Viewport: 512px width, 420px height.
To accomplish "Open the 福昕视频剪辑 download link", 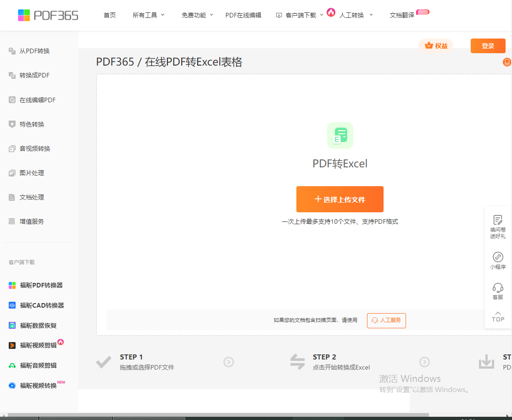I will (38, 346).
